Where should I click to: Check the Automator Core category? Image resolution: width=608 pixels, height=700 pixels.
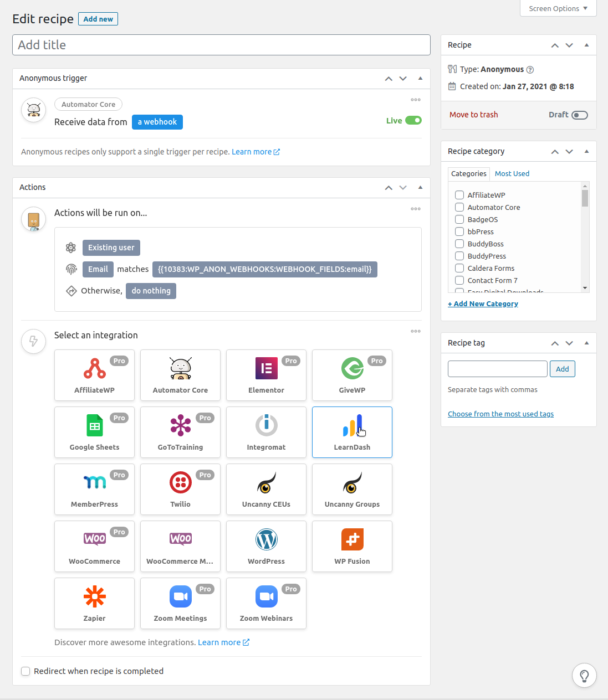coord(459,207)
